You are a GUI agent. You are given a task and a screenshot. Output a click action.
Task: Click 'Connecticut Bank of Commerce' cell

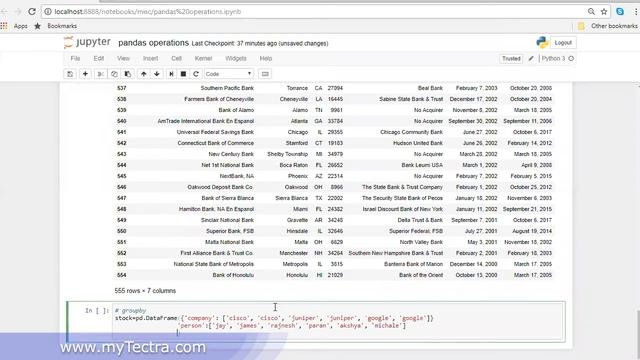coord(216,143)
